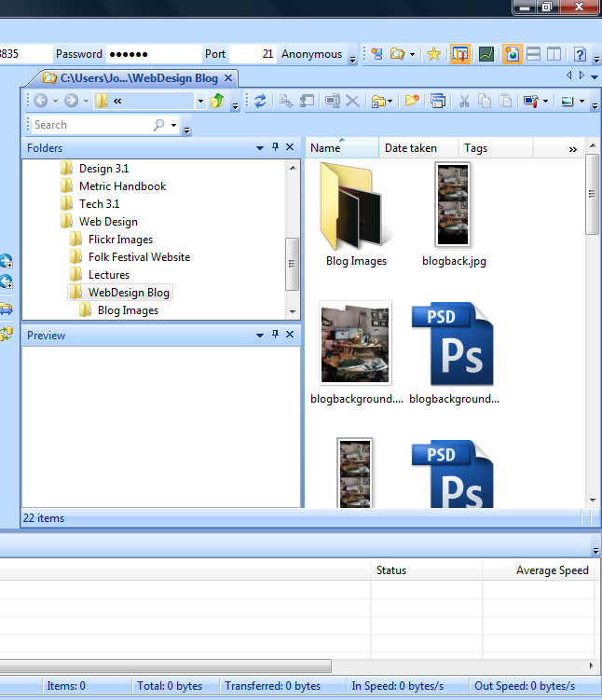The image size is (602, 700).
Task: Click the delete X toolbar icon
Action: tap(352, 101)
